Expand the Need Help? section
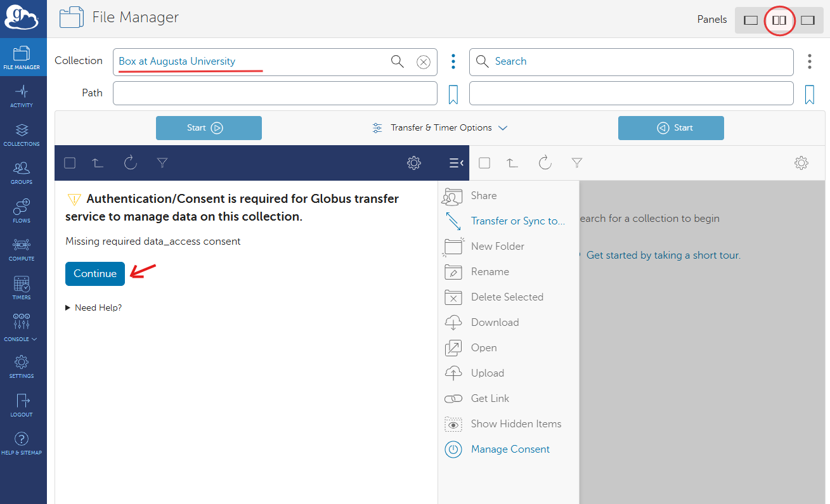The height and width of the screenshot is (504, 830). click(93, 307)
